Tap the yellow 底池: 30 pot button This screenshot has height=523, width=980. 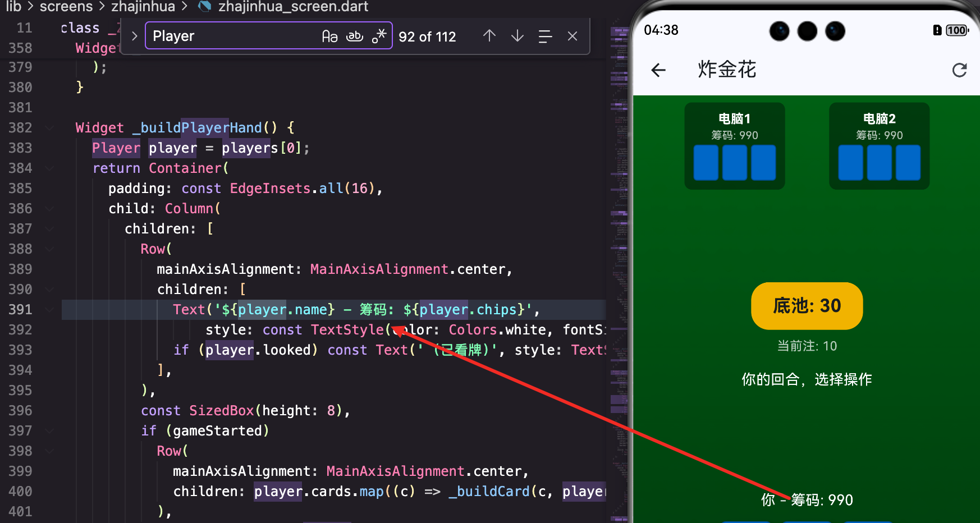[x=807, y=306]
